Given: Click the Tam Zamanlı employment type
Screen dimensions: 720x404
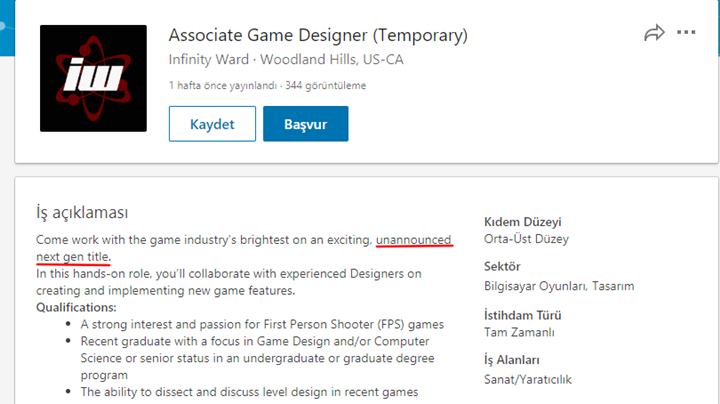Looking at the screenshot, I should (519, 332).
